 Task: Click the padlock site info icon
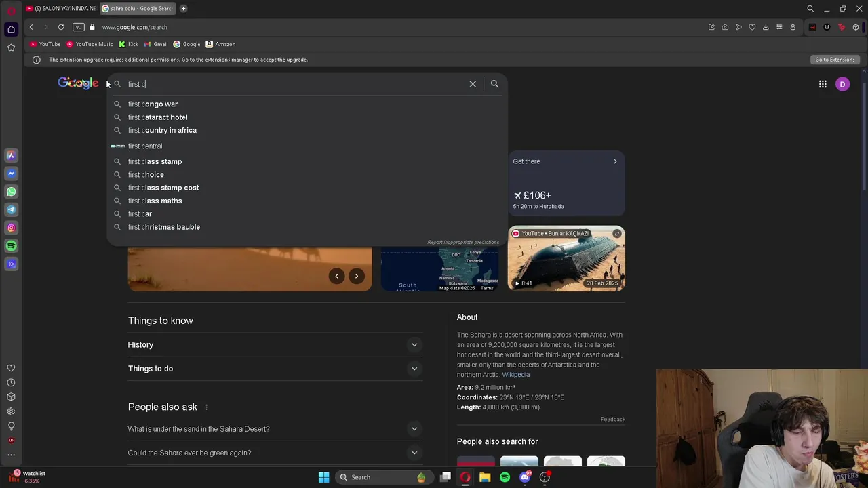point(92,27)
